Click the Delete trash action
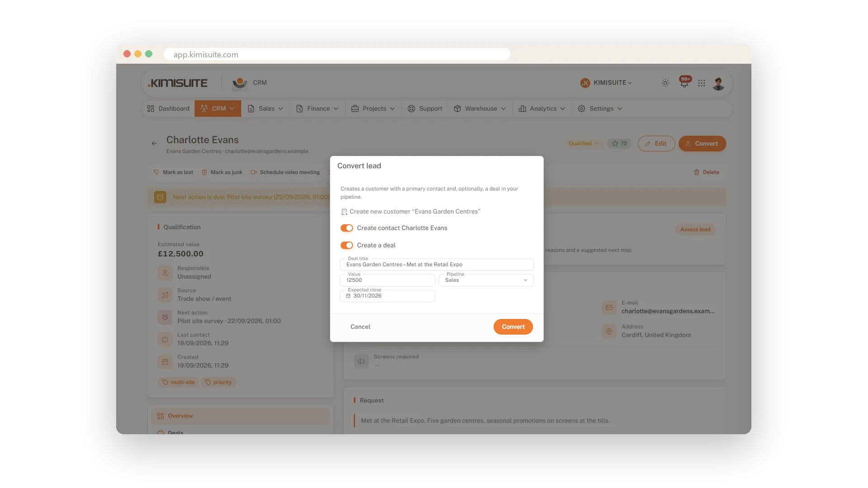The height and width of the screenshot is (488, 868). pos(707,172)
